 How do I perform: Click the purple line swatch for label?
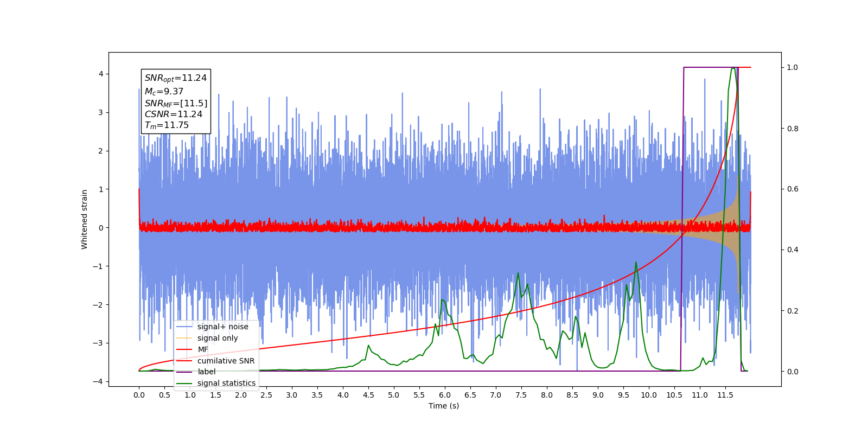tap(184, 372)
